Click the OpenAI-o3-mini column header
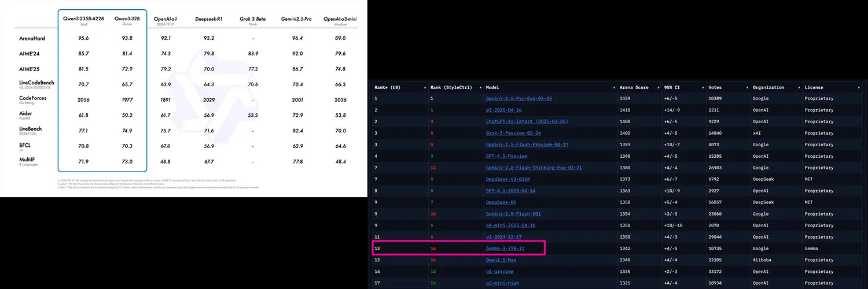This screenshot has width=868, height=289. (x=340, y=18)
